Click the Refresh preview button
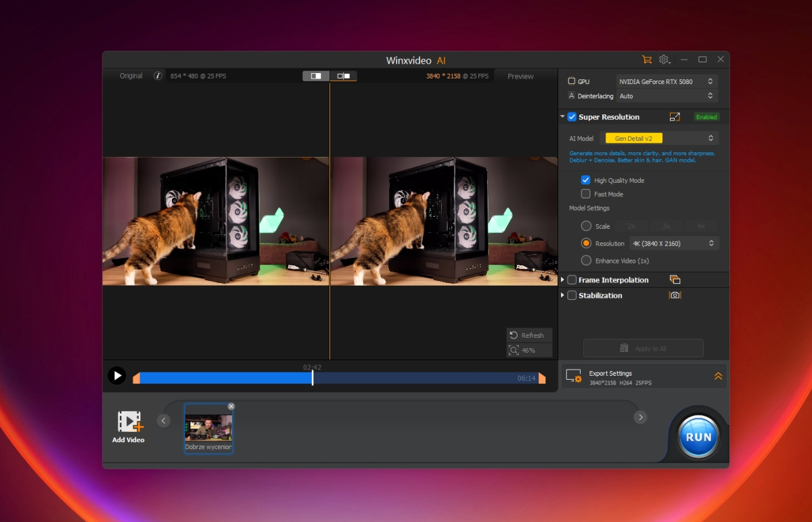The image size is (812, 522). [x=529, y=335]
